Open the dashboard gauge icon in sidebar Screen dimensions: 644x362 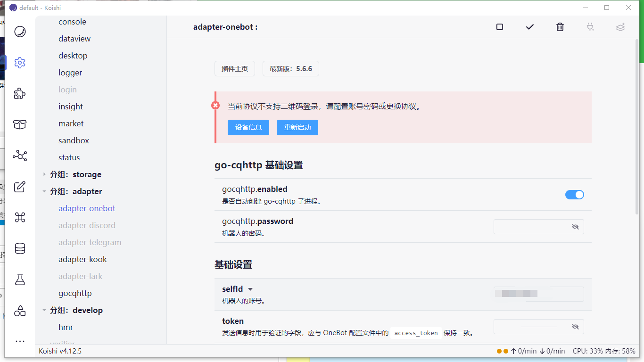[x=20, y=32]
